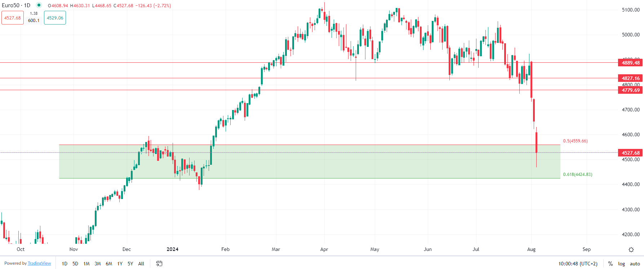644x269 pixels.
Task: Select the 1Y time range
Action: (120, 264)
